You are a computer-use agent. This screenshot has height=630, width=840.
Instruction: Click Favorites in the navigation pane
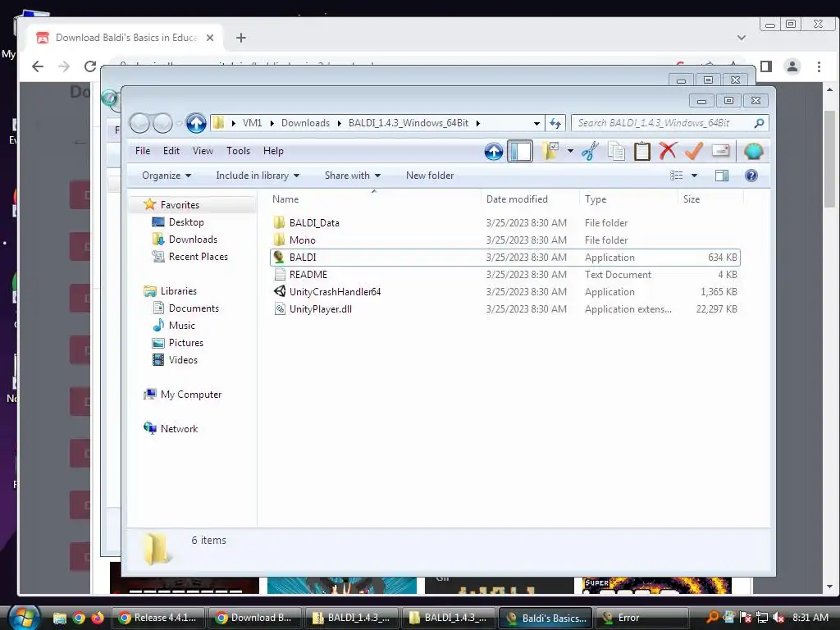(180, 204)
